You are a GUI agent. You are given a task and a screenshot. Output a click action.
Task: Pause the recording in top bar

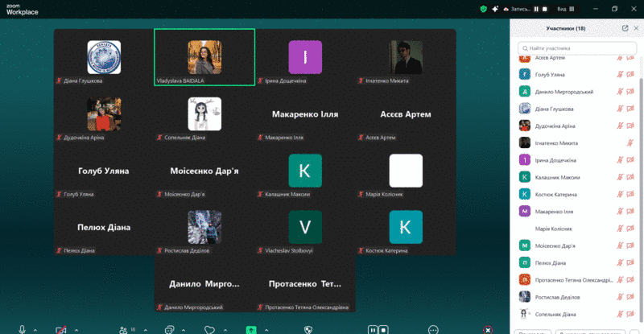tap(535, 9)
